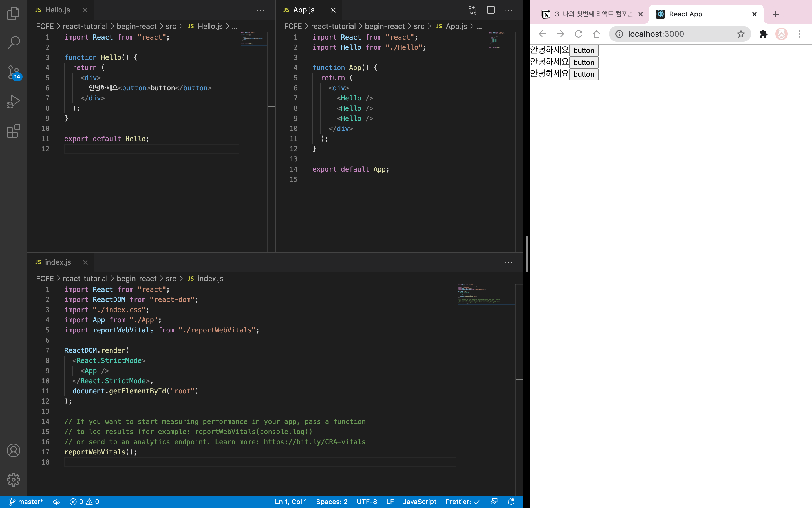Image resolution: width=812 pixels, height=508 pixels.
Task: Go forward in the browser
Action: coord(560,34)
